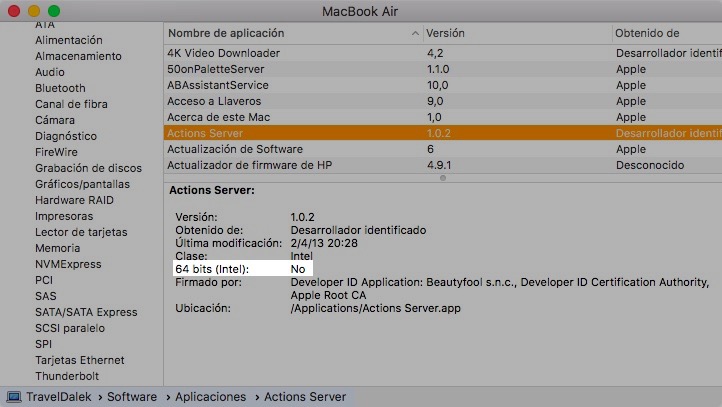Click TravelDalek in the path bar

[58, 397]
